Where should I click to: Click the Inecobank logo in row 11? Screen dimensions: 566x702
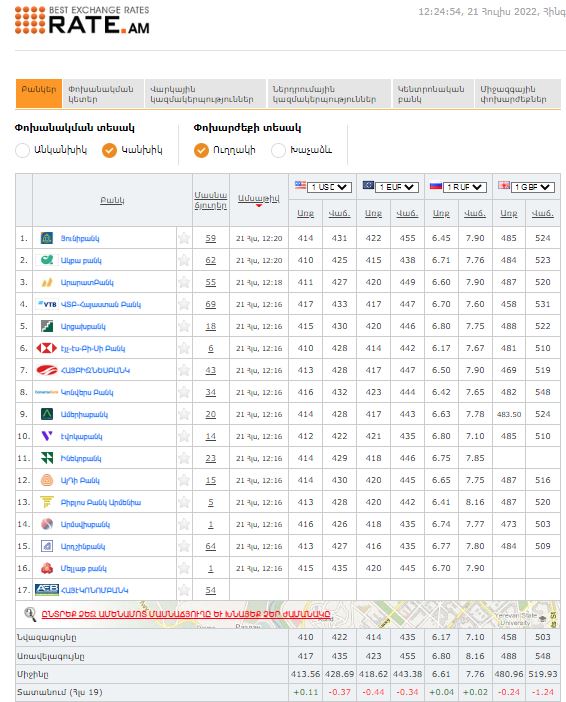tap(47, 458)
